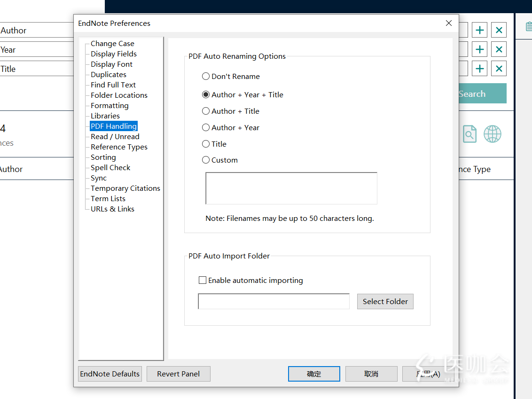Click the Title search field in main window
Image resolution: width=532 pixels, height=399 pixels.
(x=37, y=69)
